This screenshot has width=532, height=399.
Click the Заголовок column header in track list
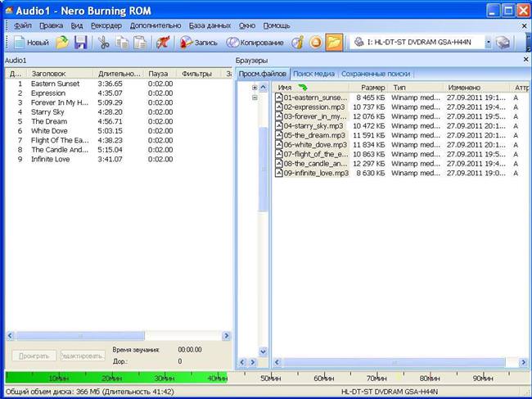coord(60,74)
